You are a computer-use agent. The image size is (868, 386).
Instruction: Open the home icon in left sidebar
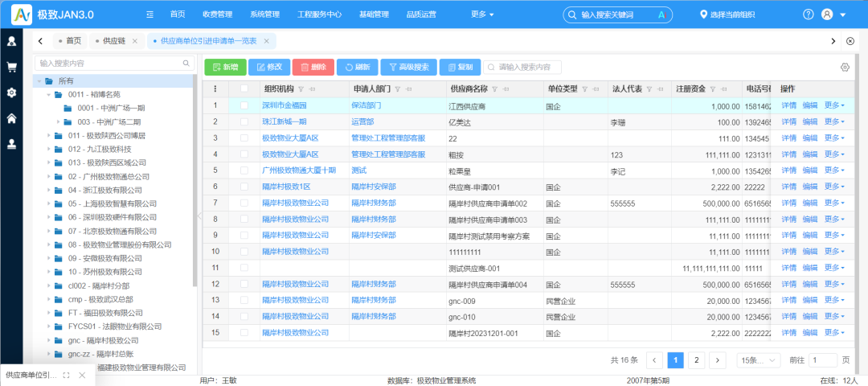click(11, 118)
